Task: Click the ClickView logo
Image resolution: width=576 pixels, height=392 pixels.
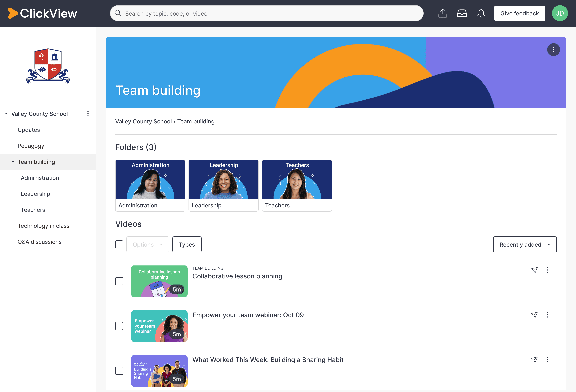Action: pos(42,13)
